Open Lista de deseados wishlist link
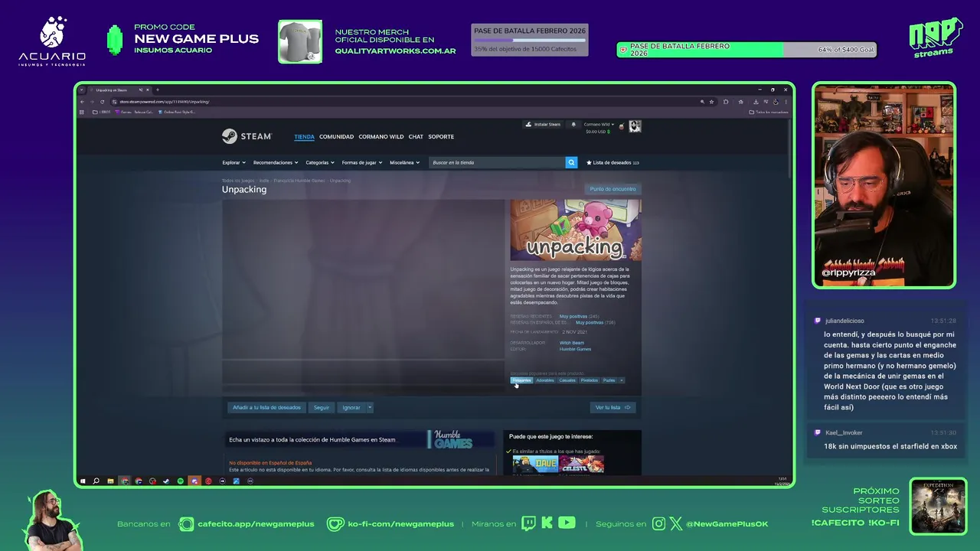980x551 pixels. click(612, 162)
